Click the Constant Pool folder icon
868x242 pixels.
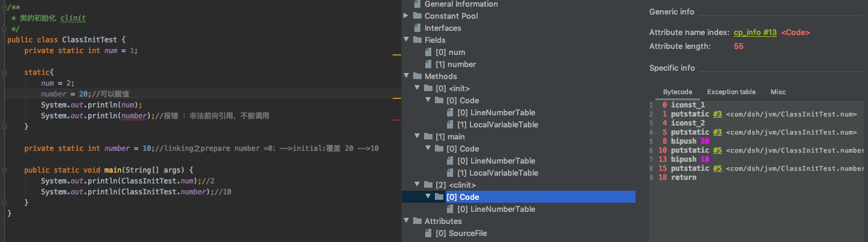417,16
